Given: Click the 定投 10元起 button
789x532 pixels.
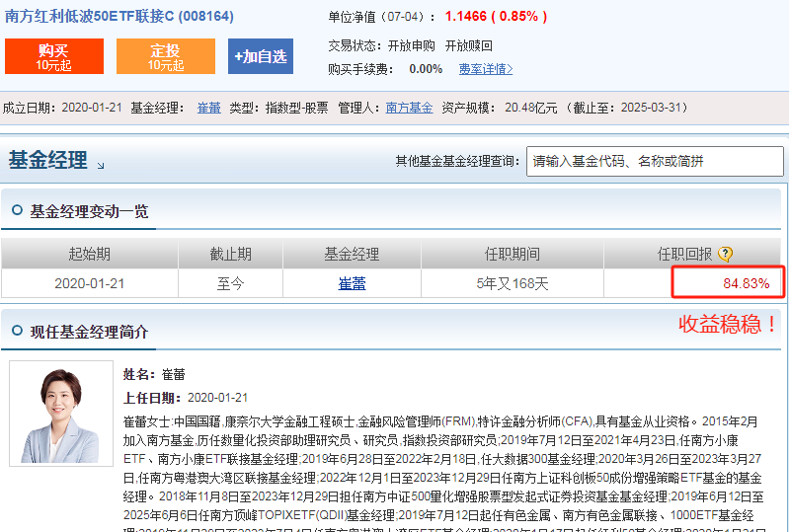Looking at the screenshot, I should click(x=166, y=56).
